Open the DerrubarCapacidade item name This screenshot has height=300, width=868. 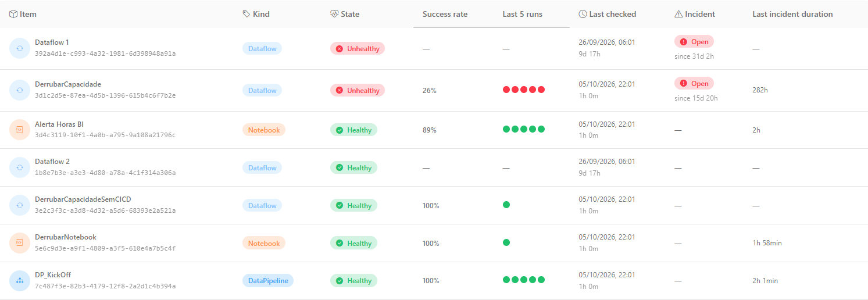[68, 84]
